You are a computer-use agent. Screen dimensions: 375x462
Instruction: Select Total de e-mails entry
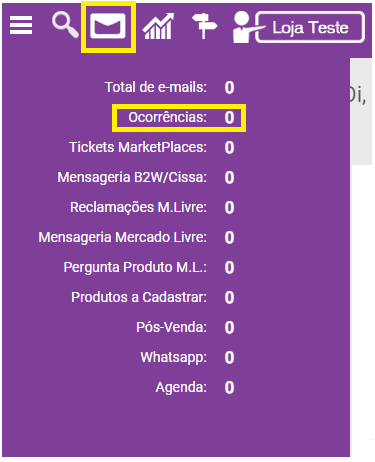pyautogui.click(x=156, y=87)
